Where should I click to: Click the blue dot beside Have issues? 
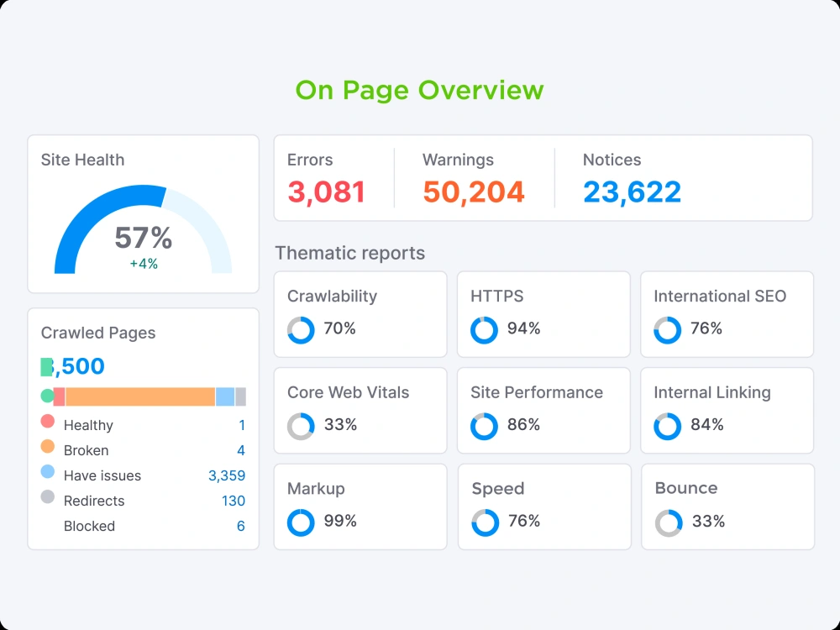pos(48,471)
